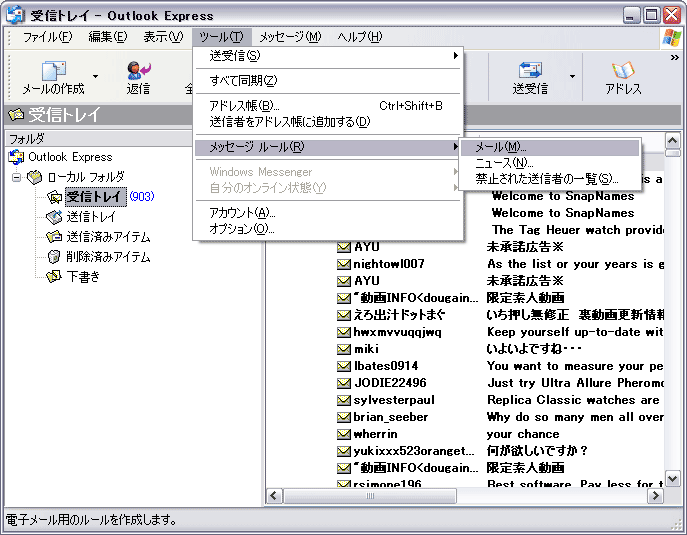Choose 送信者をアドレス帳に追加する(D)
The height and width of the screenshot is (535, 687).
click(329, 121)
